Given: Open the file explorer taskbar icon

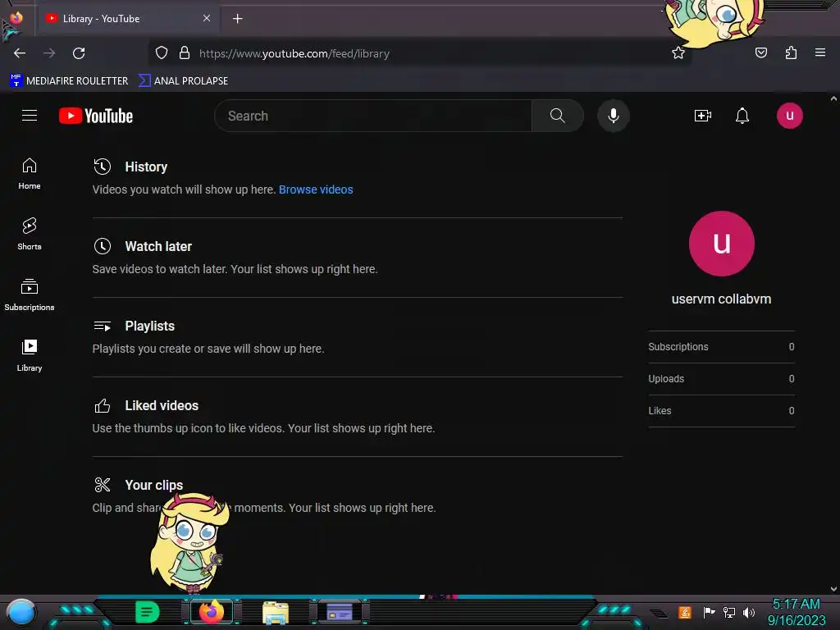Looking at the screenshot, I should coord(276,612).
